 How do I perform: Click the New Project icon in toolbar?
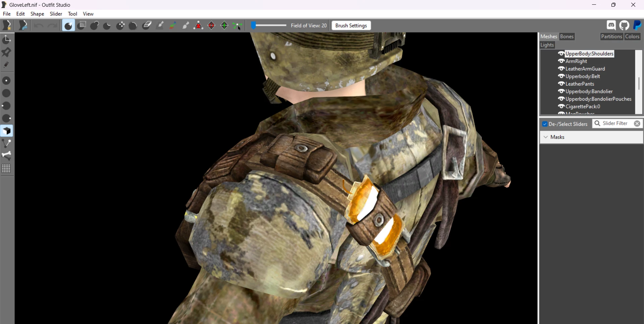(7, 25)
